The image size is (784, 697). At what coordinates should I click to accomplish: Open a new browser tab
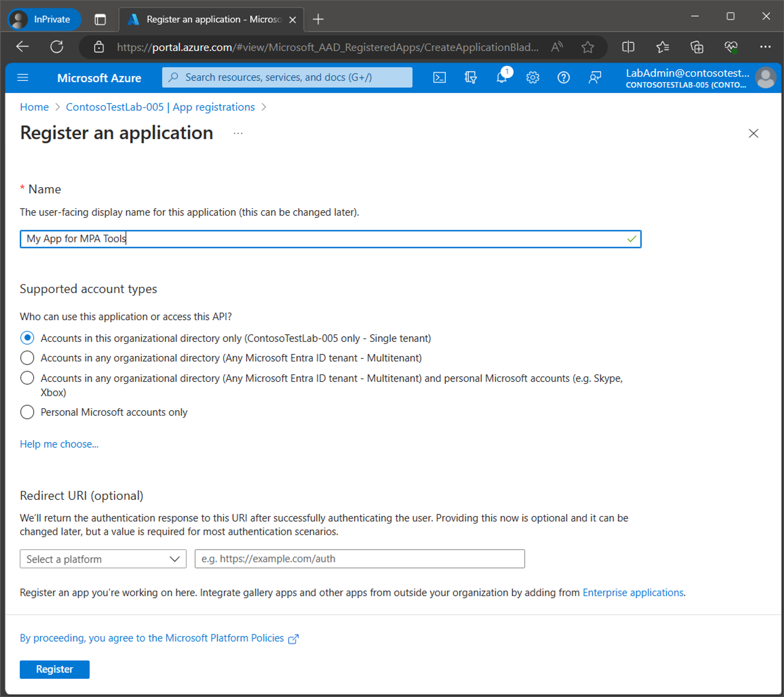tap(318, 19)
